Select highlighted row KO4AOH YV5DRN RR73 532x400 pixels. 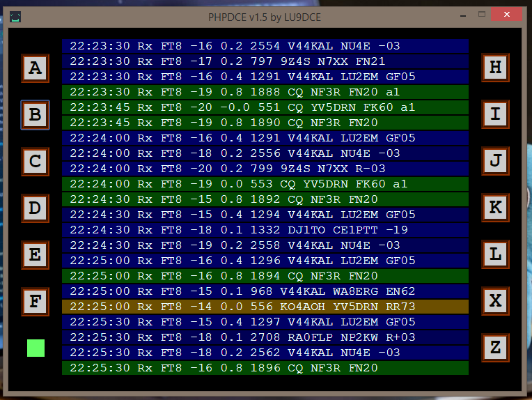click(x=265, y=307)
